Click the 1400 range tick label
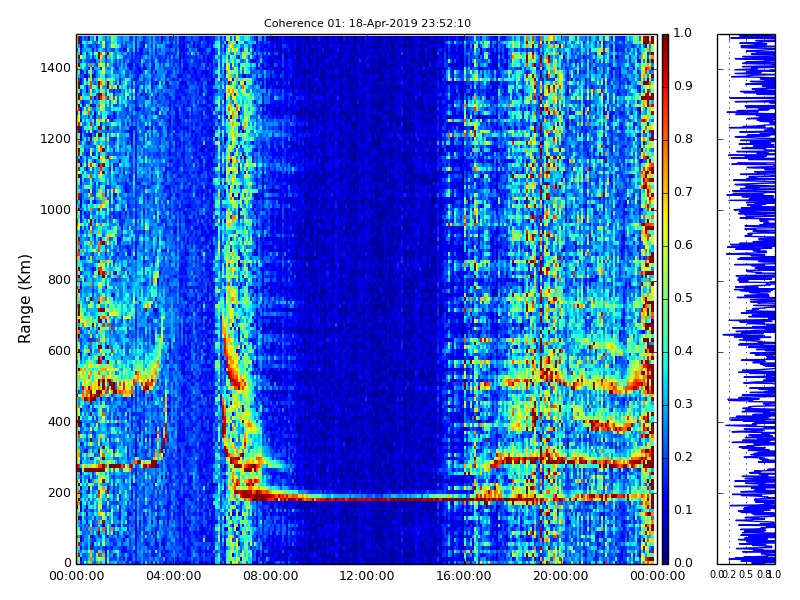Image resolution: width=800 pixels, height=600 pixels. 56,68
